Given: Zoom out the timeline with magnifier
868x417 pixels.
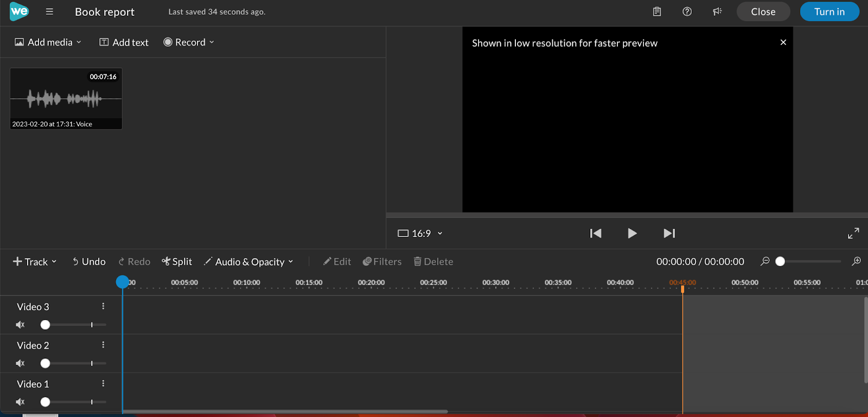Looking at the screenshot, I should pyautogui.click(x=765, y=261).
